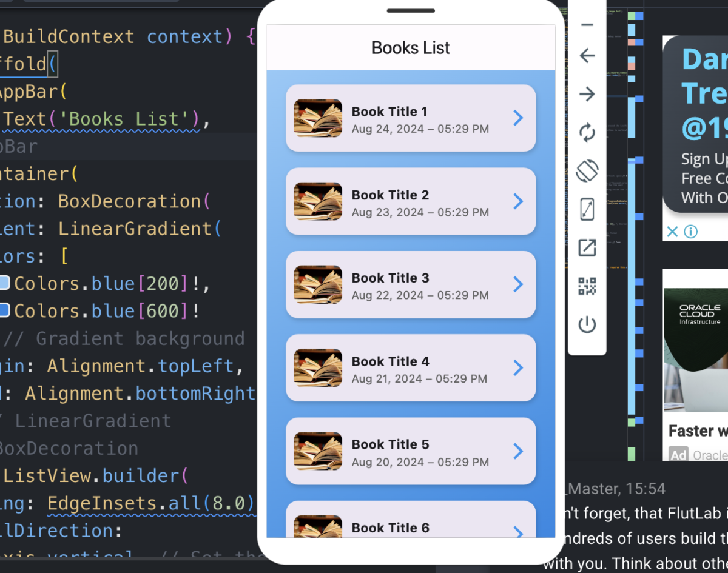Minimize the emulator control panel
The width and height of the screenshot is (728, 573).
point(587,24)
